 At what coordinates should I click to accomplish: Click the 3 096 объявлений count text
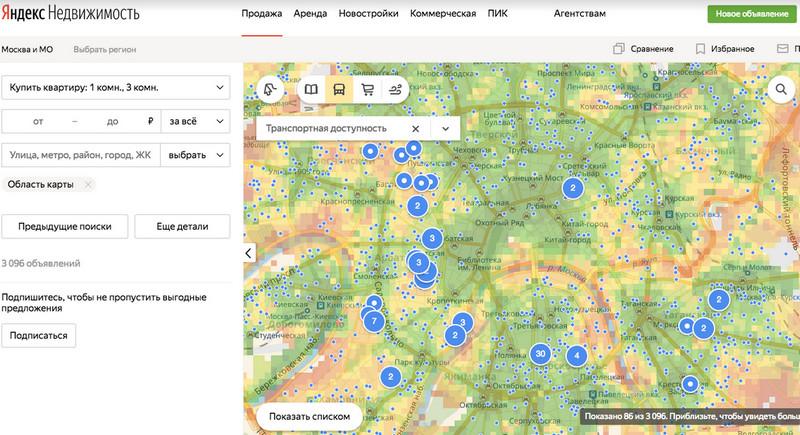[41, 263]
